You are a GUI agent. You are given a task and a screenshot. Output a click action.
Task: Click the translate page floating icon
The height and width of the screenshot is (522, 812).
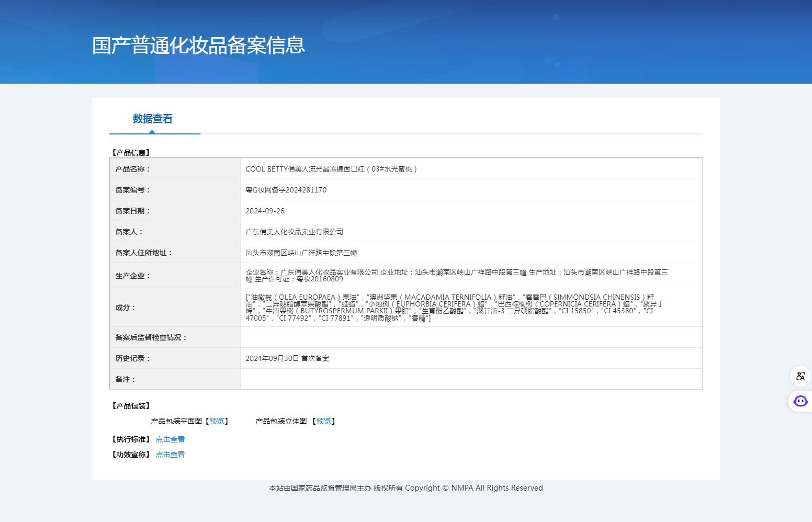point(800,376)
